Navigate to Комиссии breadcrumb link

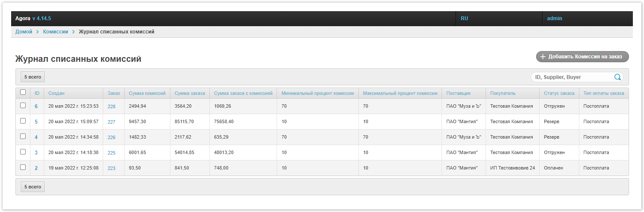[55, 32]
